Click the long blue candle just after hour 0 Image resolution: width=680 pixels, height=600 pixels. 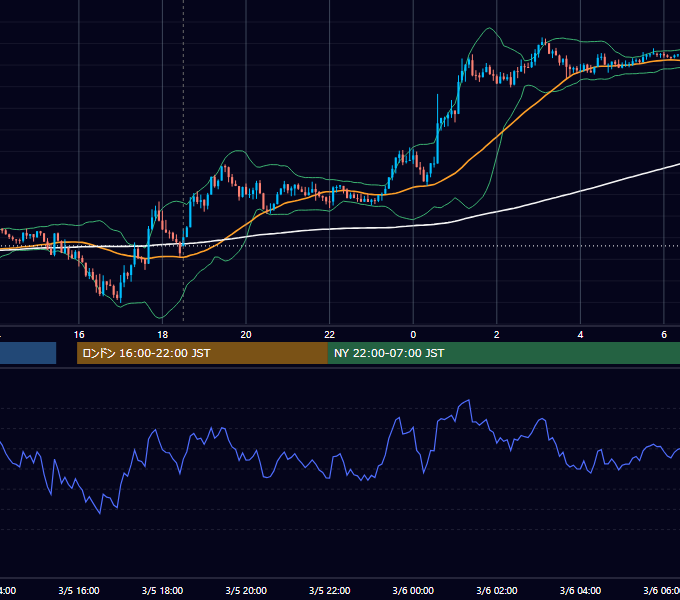pos(438,129)
